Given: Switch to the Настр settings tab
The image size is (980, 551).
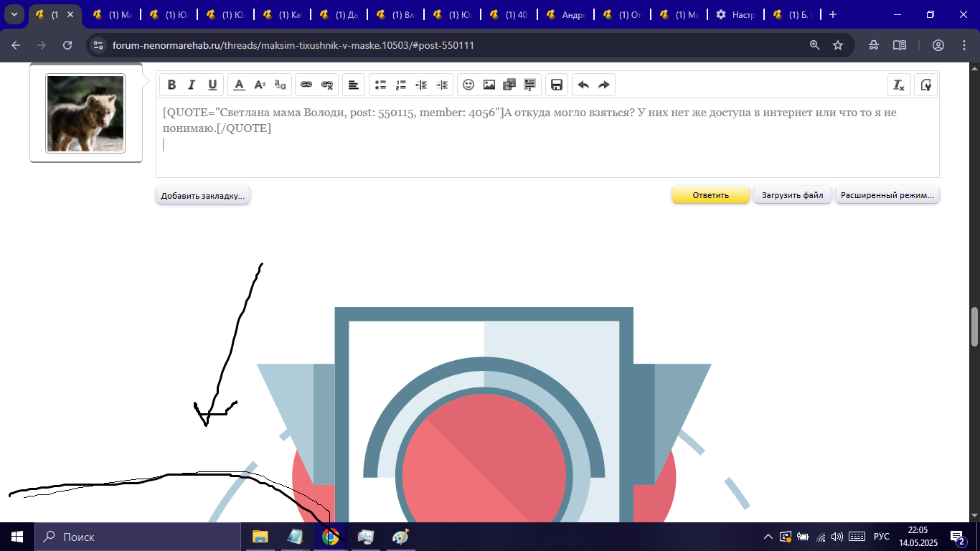Looking at the screenshot, I should [x=735, y=14].
